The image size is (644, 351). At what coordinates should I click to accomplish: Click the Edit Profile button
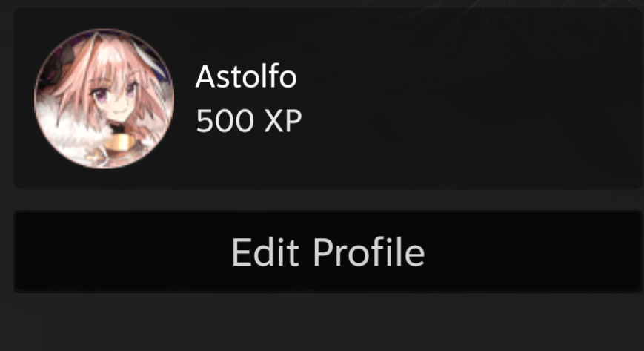(x=328, y=252)
